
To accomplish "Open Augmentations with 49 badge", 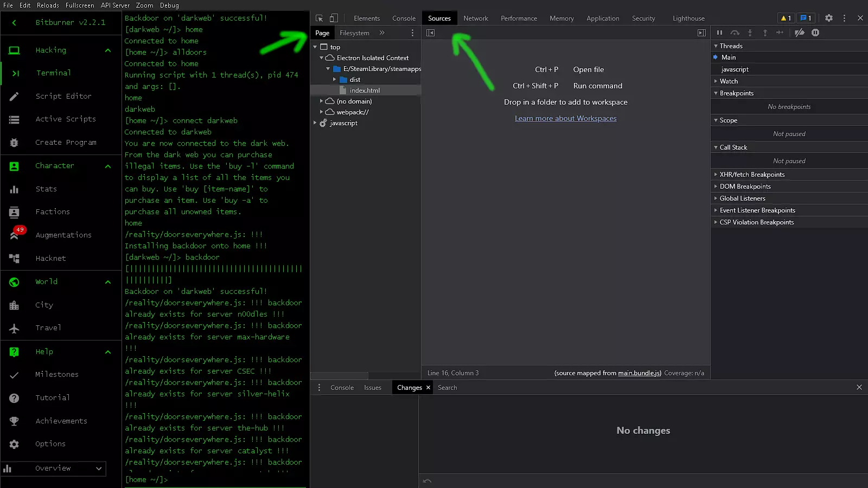I will pos(63,235).
